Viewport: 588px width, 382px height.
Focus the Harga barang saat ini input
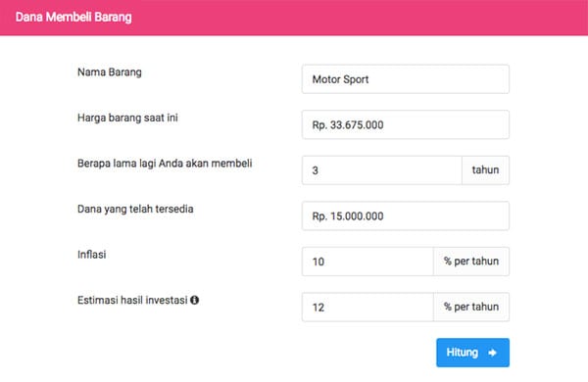point(406,124)
